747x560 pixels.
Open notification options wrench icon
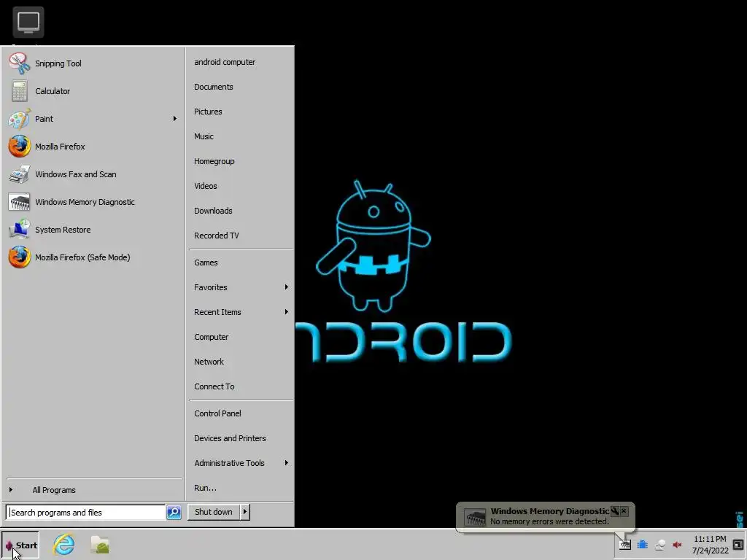pyautogui.click(x=614, y=511)
